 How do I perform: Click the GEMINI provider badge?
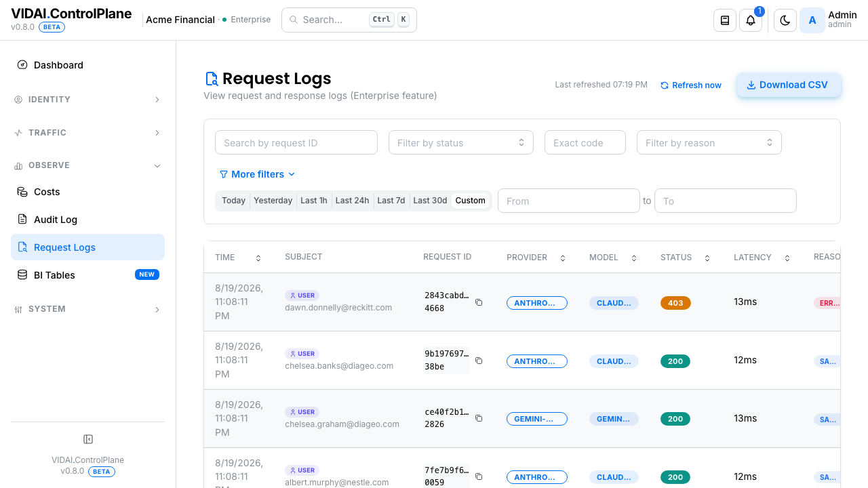coord(537,419)
